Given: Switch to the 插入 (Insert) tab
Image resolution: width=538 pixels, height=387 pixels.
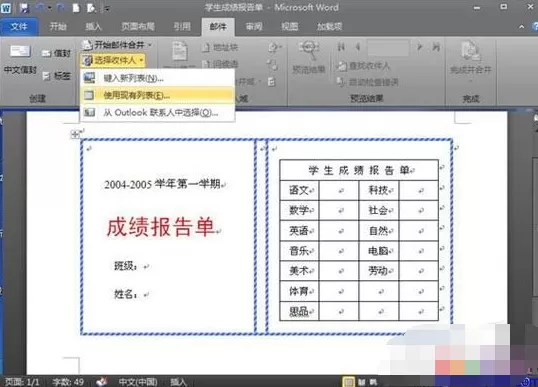Looking at the screenshot, I should click(93, 26).
